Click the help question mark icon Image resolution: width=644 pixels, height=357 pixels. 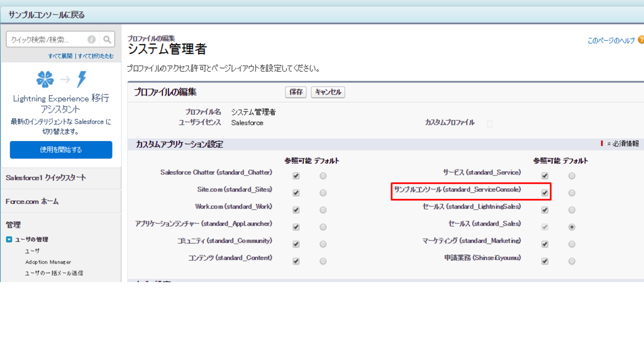pos(641,40)
